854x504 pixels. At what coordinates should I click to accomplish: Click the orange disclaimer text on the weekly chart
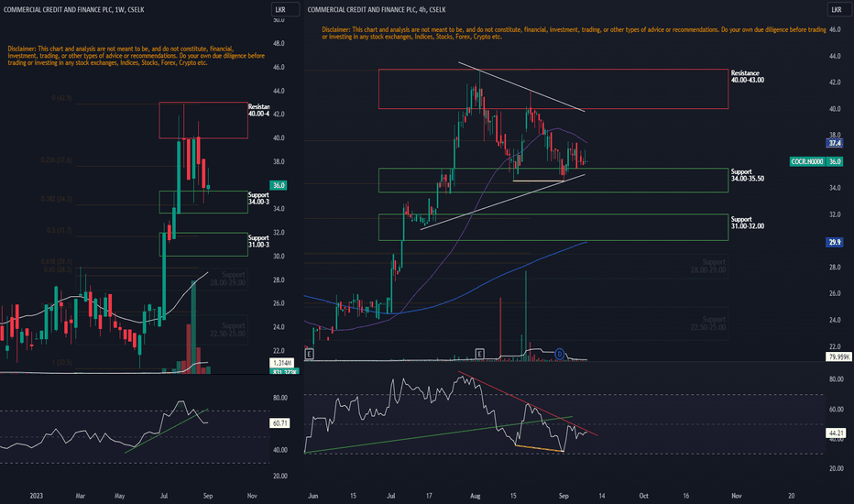[x=137, y=56]
